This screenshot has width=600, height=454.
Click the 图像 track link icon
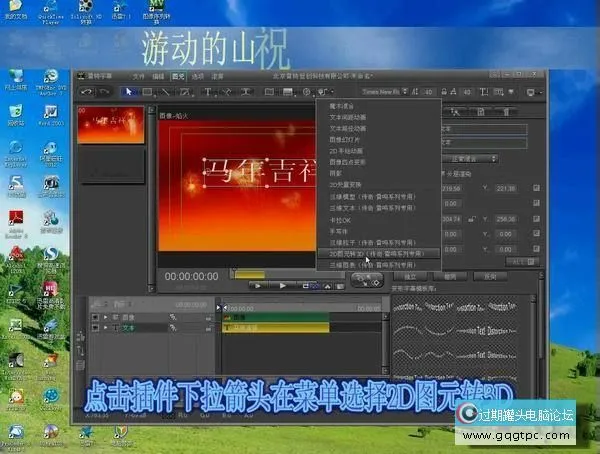click(x=173, y=317)
